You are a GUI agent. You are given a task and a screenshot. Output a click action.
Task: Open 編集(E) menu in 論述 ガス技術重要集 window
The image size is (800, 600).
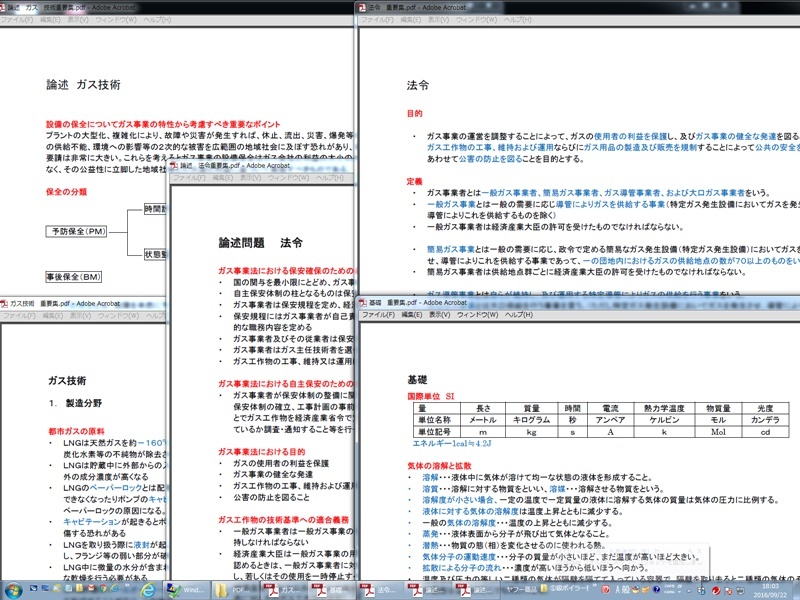(50, 20)
